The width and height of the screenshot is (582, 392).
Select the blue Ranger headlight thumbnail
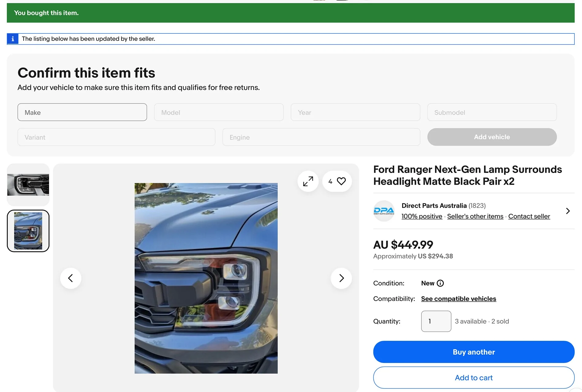pos(28,231)
